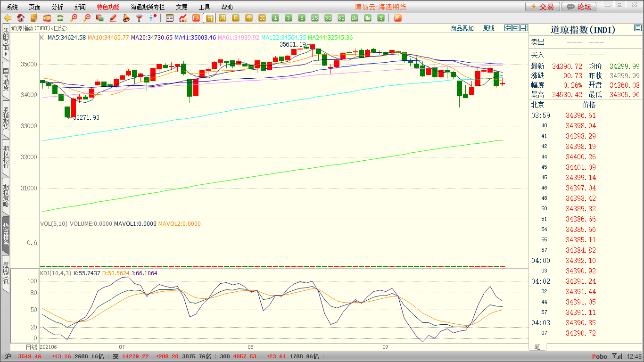Maximize the 道琼指数 quote panel
Image resolution: width=644 pixels, height=362 pixels.
[638, 28]
